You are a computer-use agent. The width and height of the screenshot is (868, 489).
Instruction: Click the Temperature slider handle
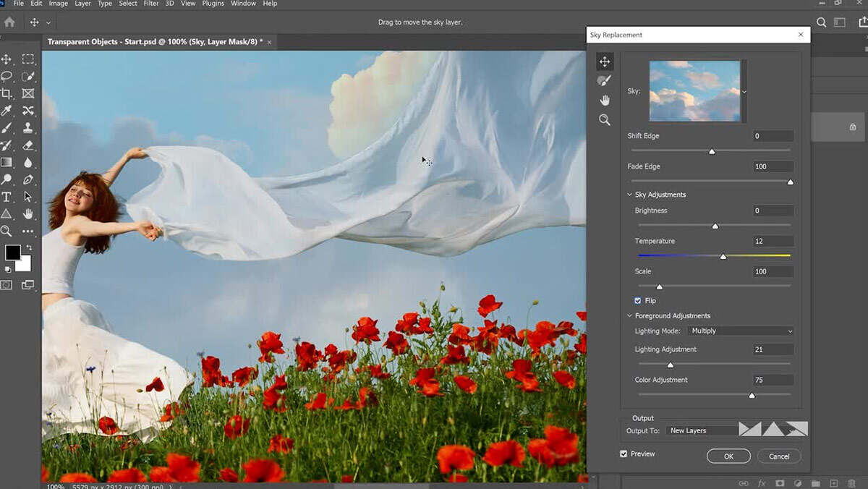point(723,257)
